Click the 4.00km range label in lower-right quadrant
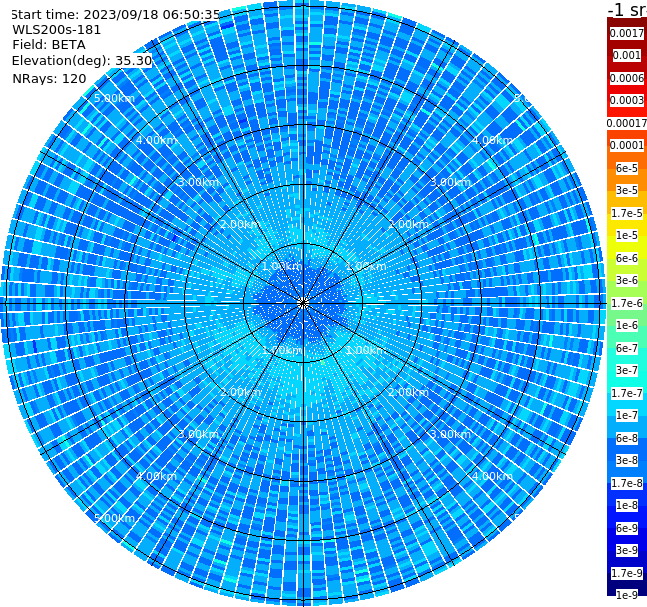The image size is (647, 607). pos(492,476)
